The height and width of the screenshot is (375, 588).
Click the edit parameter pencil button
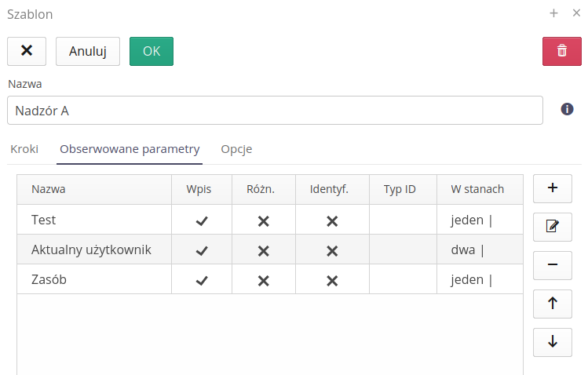(x=553, y=227)
